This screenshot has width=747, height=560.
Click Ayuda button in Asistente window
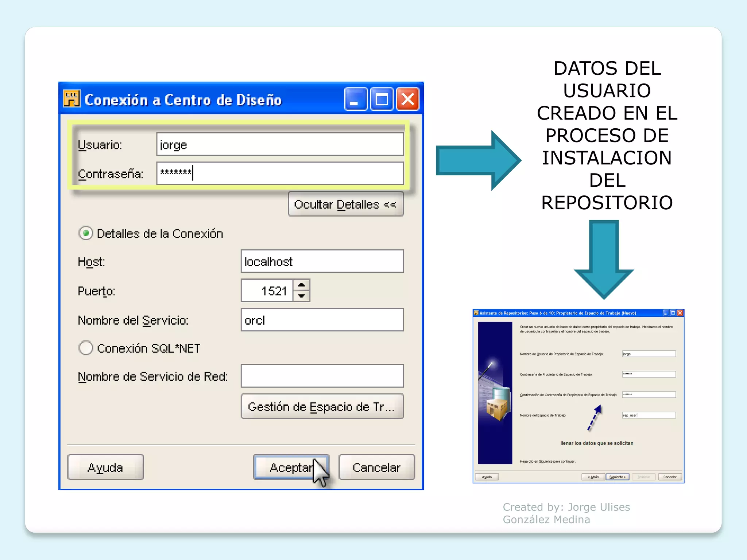(487, 477)
